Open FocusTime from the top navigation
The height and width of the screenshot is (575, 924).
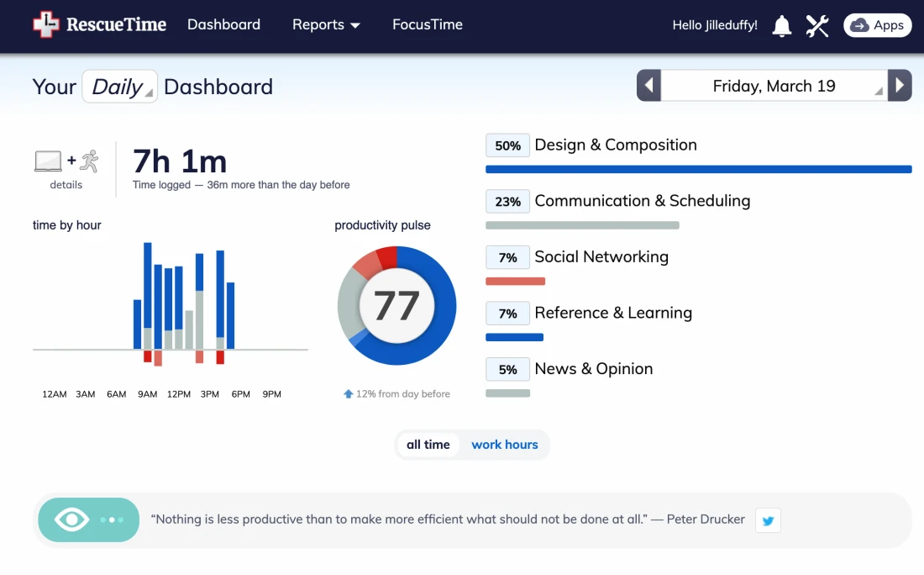click(x=428, y=25)
